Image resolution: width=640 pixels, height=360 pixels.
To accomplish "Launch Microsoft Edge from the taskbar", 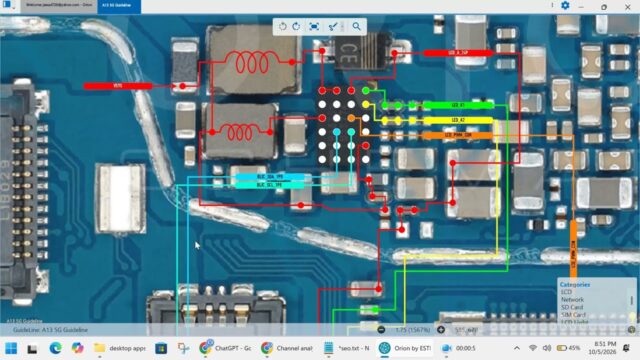I will click(x=55, y=348).
